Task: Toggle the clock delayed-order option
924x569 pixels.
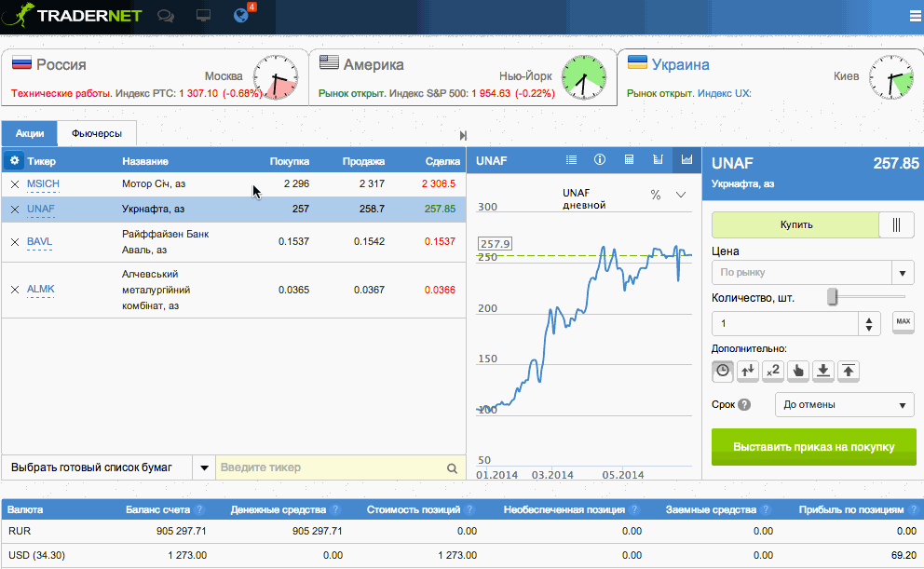Action: [723, 371]
